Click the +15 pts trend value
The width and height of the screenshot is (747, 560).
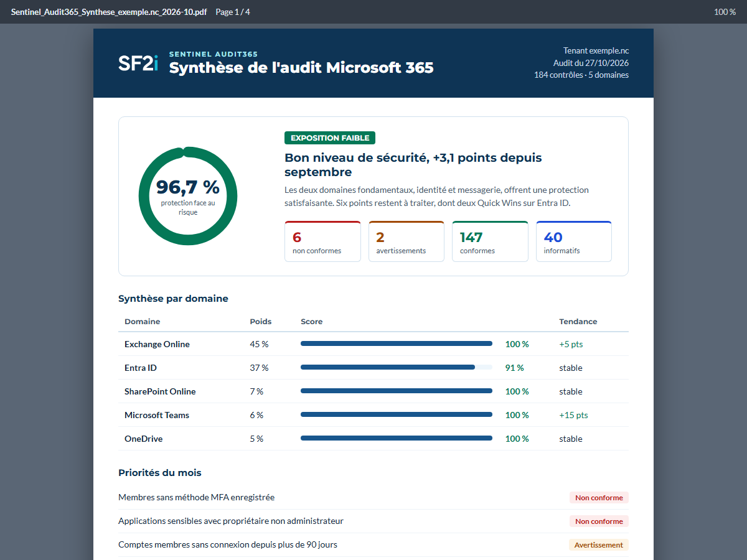tap(573, 415)
